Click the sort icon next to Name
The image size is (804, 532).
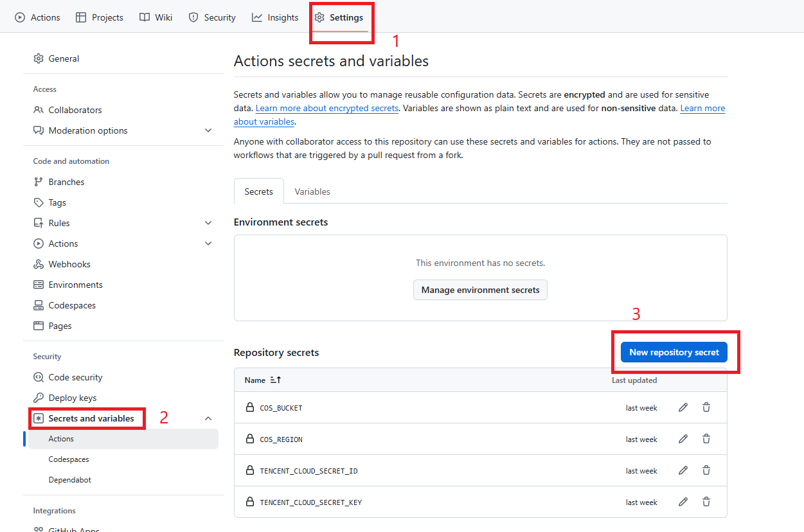click(276, 380)
